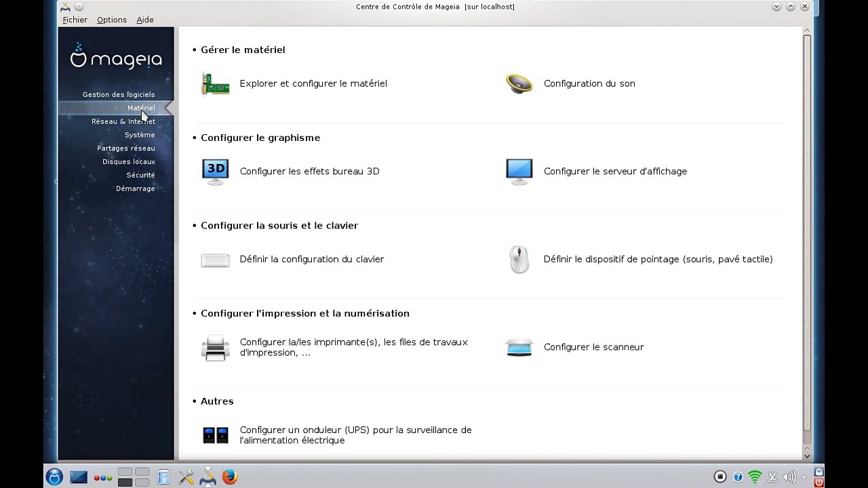
Task: Click the scissors clipboard tray icon
Action: [772, 477]
